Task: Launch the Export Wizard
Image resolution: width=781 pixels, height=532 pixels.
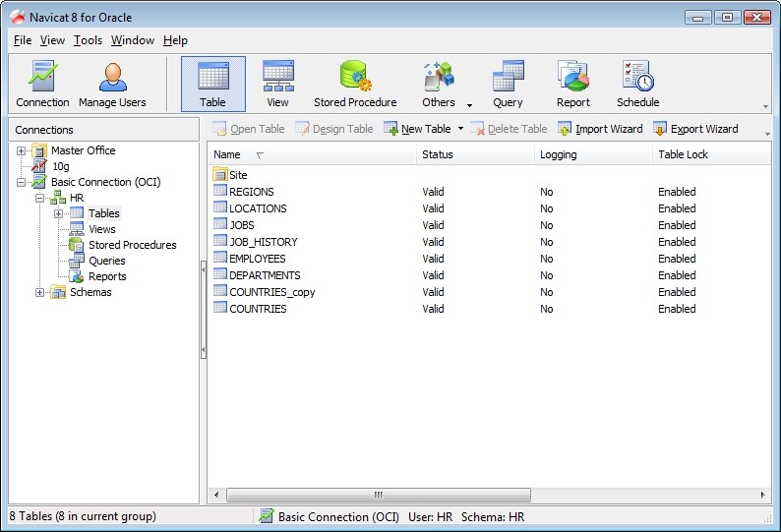Action: click(x=695, y=129)
